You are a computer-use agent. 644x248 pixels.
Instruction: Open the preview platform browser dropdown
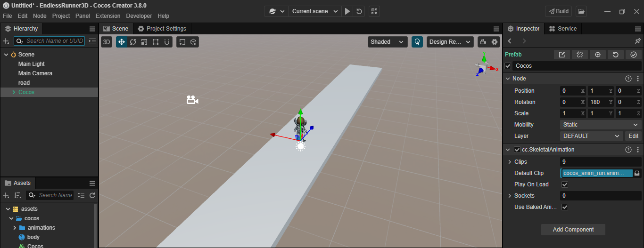(277, 11)
